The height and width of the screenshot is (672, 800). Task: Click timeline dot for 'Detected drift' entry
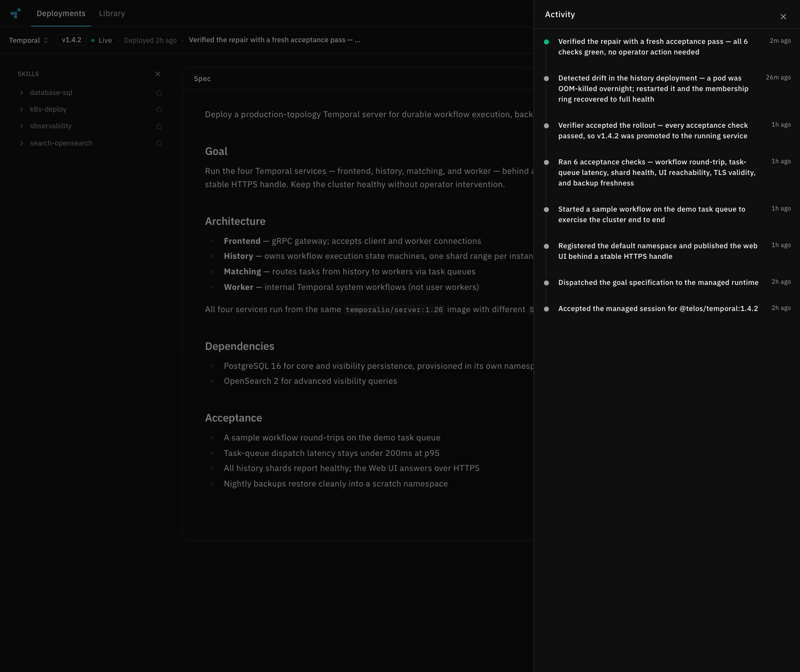click(546, 78)
